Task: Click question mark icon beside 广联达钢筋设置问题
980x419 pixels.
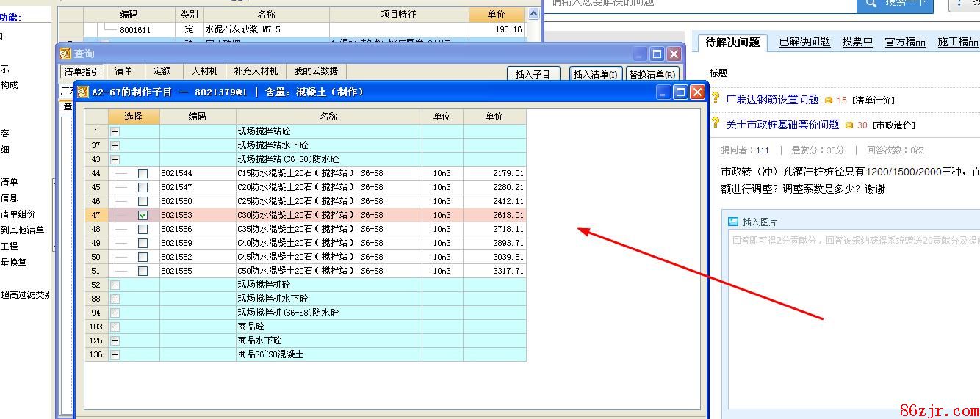Action: (x=716, y=98)
